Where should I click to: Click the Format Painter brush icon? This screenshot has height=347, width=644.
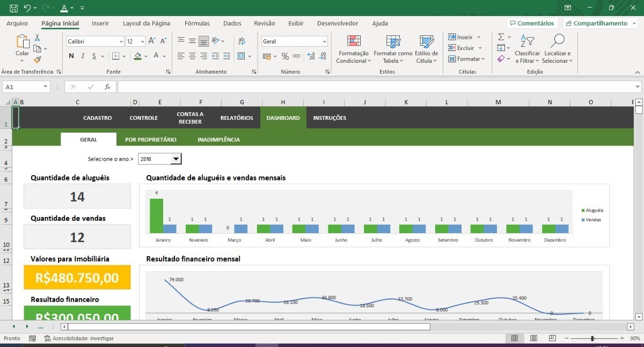37,60
